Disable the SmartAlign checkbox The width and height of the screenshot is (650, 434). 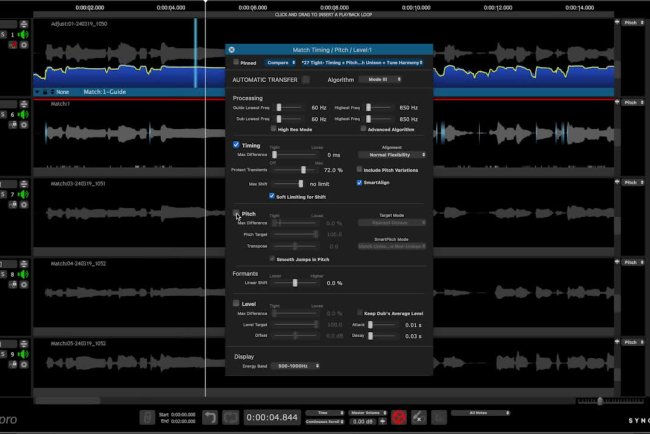point(359,182)
